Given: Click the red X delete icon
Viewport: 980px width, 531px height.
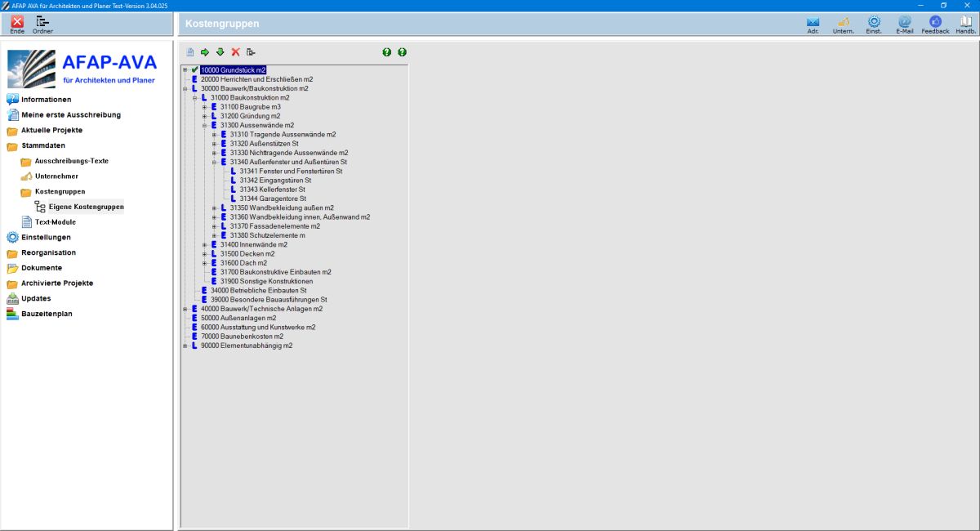Looking at the screenshot, I should coord(235,52).
